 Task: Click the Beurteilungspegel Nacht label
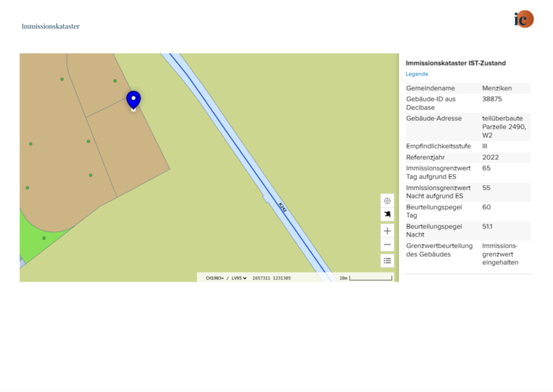click(434, 231)
